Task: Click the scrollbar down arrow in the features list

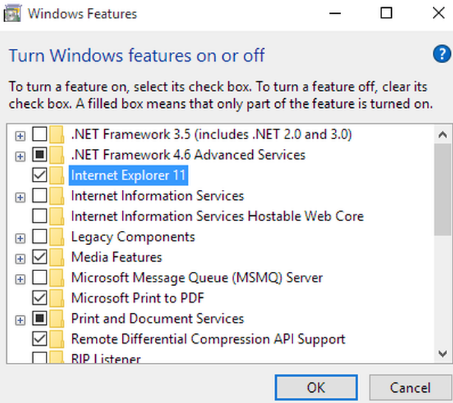Action: [x=443, y=353]
